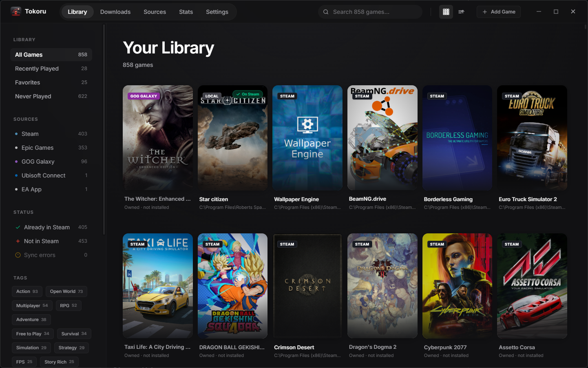Click the Tokoru app logo
This screenshot has width=588, height=368.
16,11
